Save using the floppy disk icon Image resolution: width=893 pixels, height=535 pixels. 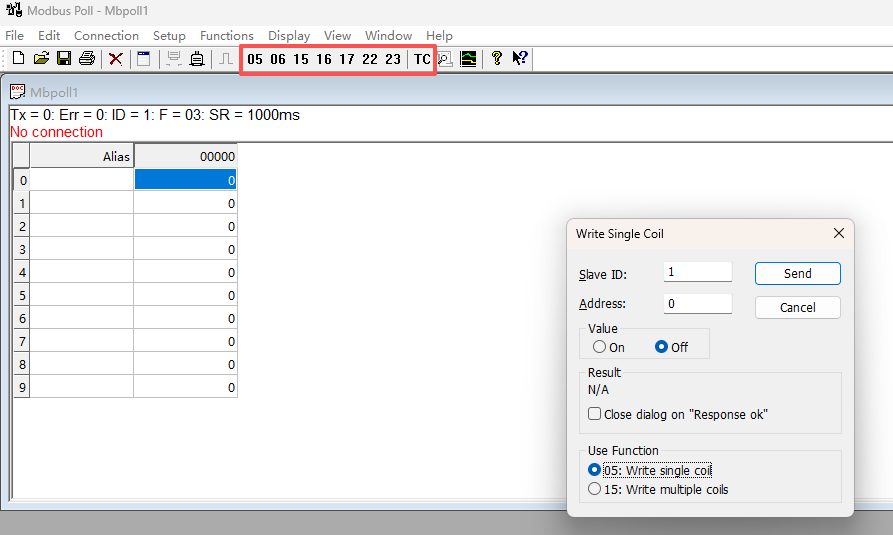click(x=64, y=59)
